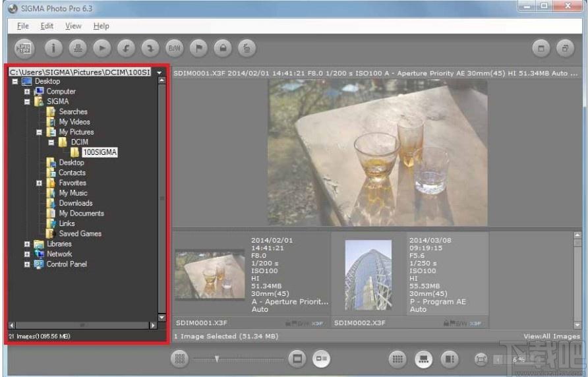Image resolution: width=588 pixels, height=377 pixels.
Task: Click folder tree scroll down arrow
Action: click(162, 318)
